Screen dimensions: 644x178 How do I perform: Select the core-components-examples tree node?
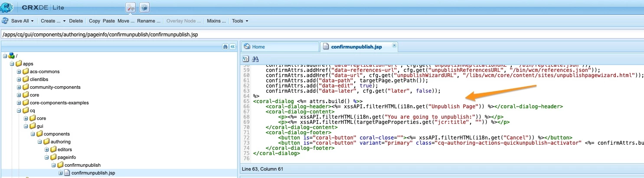coord(59,103)
